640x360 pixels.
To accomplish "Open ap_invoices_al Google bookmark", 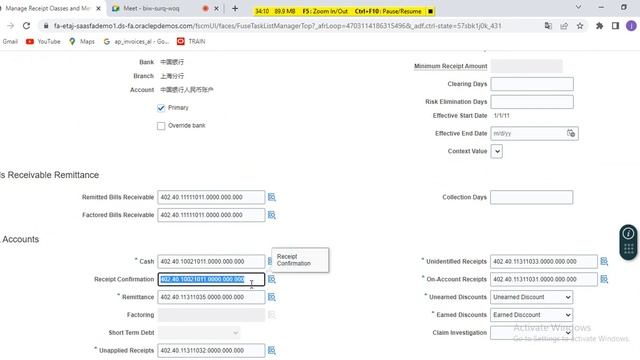I will coord(136,41).
